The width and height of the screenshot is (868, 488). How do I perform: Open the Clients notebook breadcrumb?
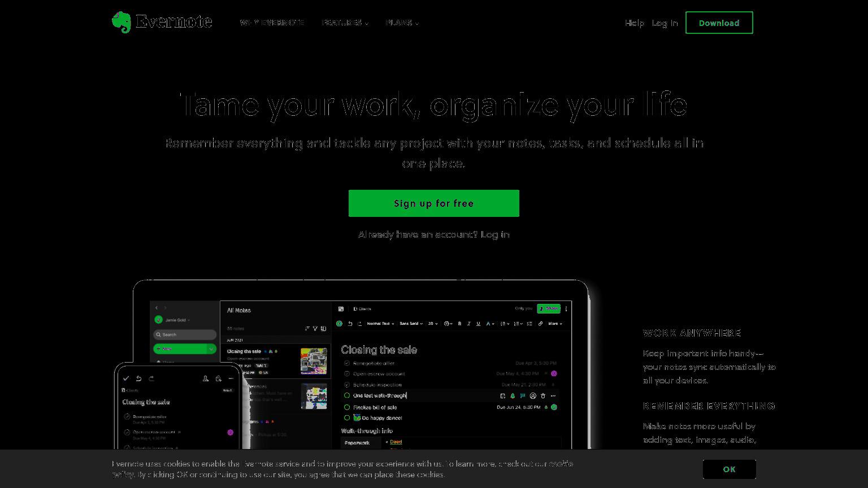(x=362, y=309)
